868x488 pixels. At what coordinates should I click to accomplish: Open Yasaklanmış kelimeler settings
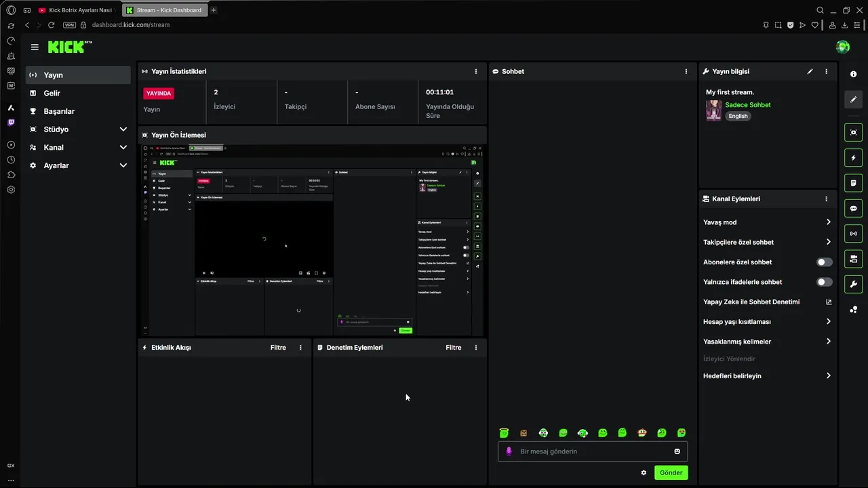767,342
